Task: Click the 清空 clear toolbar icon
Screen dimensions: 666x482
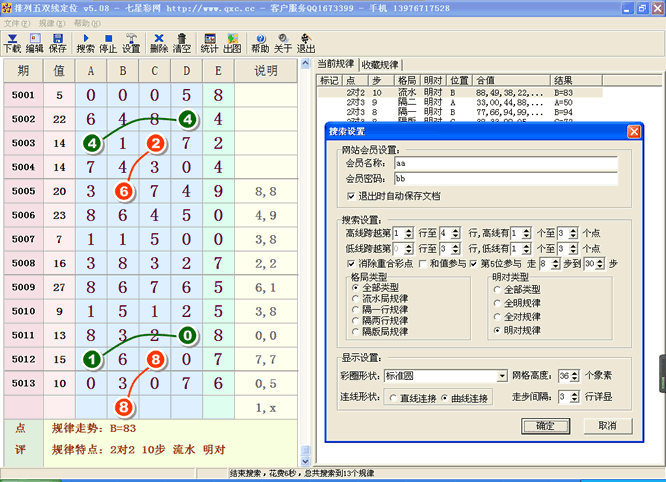Action: pos(182,44)
